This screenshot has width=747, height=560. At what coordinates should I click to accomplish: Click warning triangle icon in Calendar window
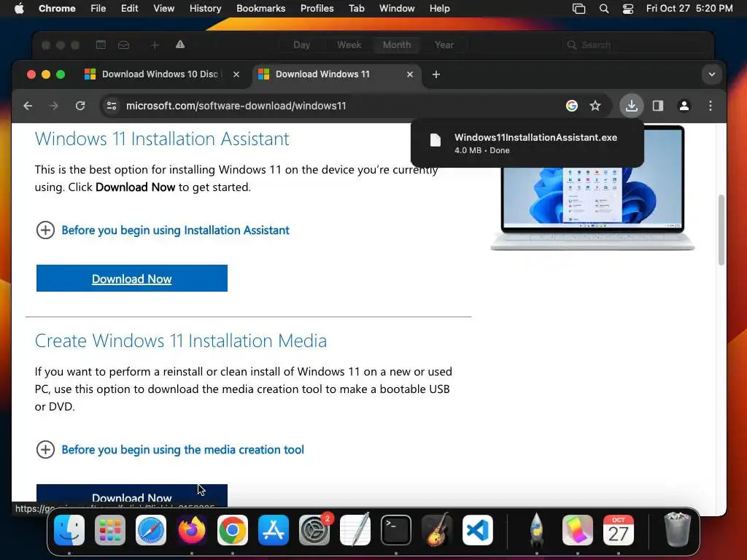click(x=180, y=44)
